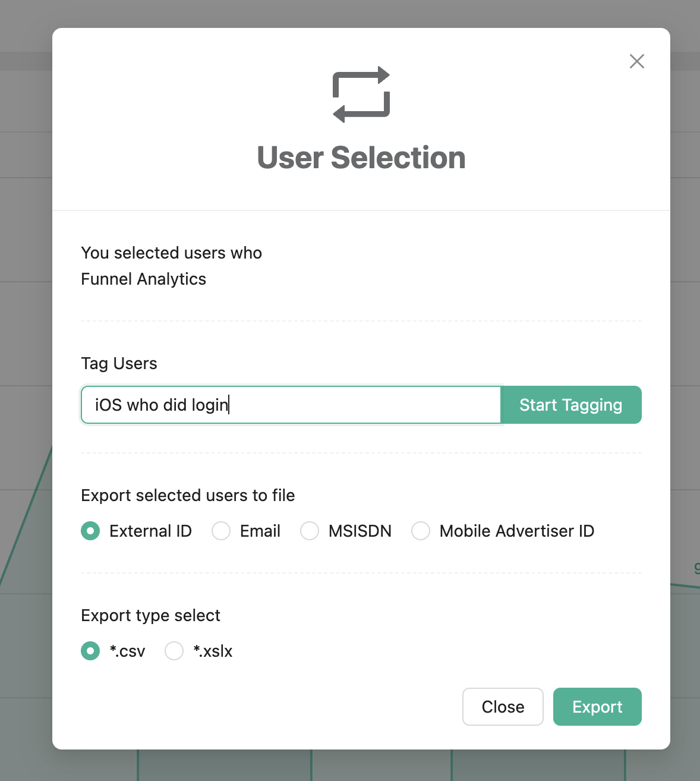Image resolution: width=700 pixels, height=781 pixels.
Task: Click the chart value right of the dialog
Action: point(696,568)
